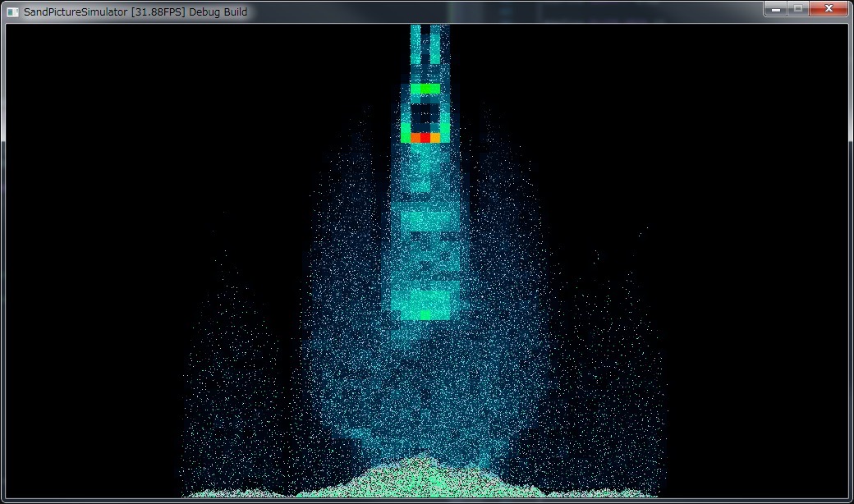Image resolution: width=854 pixels, height=504 pixels.
Task: Click the lower green block above the sand pile
Action: pyautogui.click(x=425, y=314)
